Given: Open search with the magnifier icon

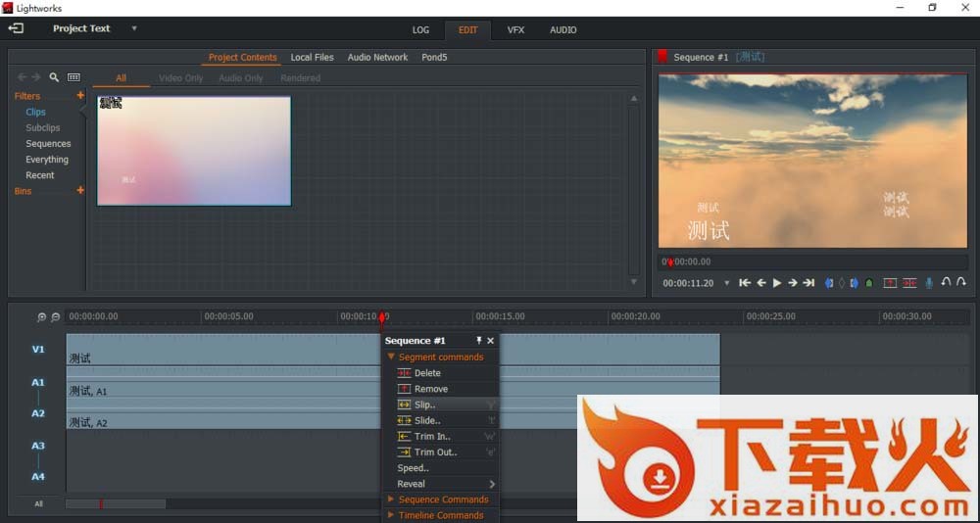Looking at the screenshot, I should point(54,77).
